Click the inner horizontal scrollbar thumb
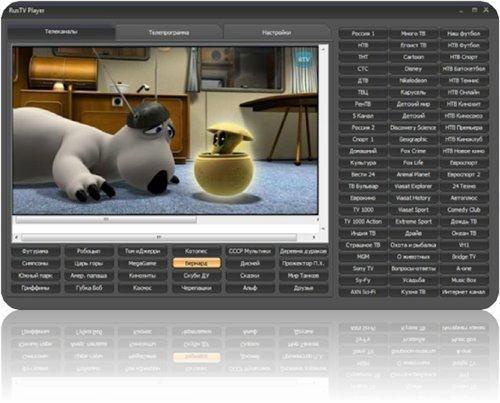Viewport: 500px width, 403px height. [x=106, y=220]
